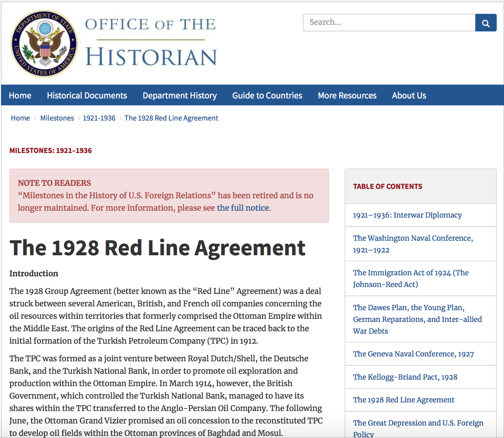Click the Introduction subheading
Screen dimensions: 504x438
click(x=34, y=274)
